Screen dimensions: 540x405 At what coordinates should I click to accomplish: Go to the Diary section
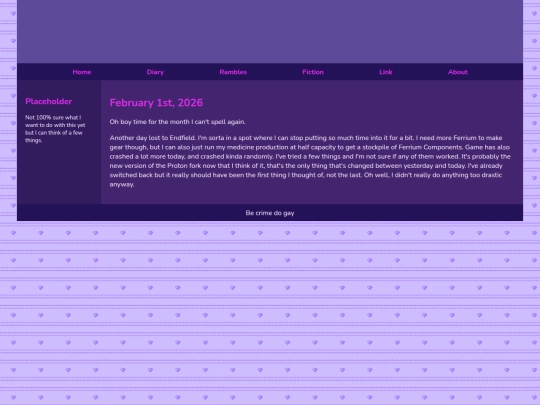pyautogui.click(x=155, y=72)
